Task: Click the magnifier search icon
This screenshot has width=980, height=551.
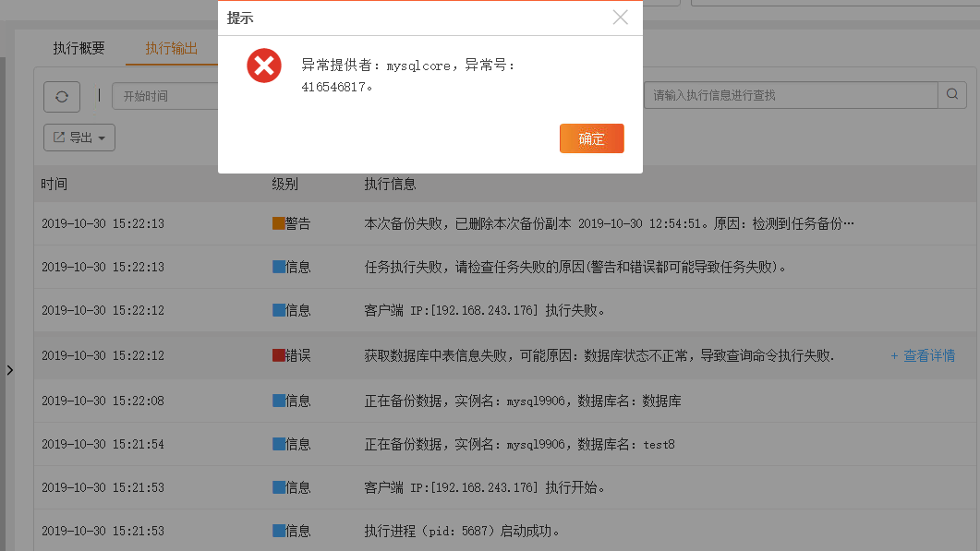Action: [952, 94]
